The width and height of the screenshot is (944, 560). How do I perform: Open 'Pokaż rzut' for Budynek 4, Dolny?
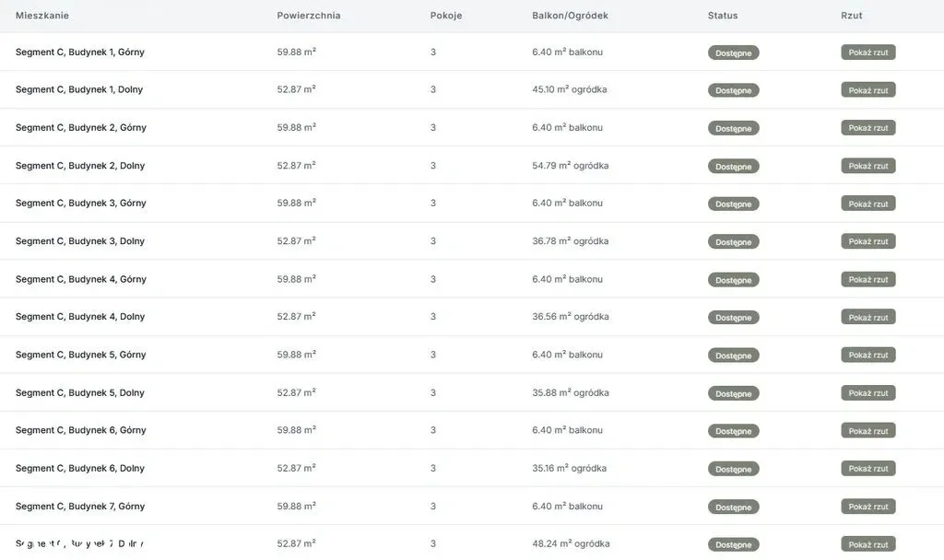867,317
